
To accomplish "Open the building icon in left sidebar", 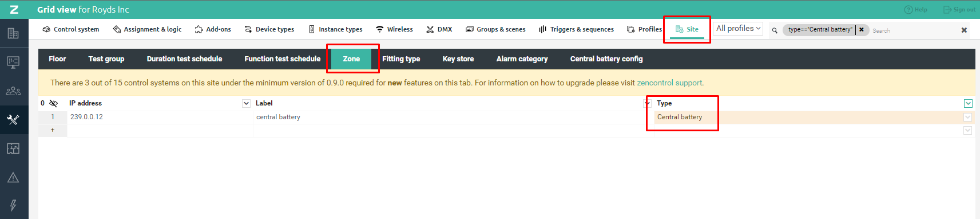I will pyautogui.click(x=13, y=33).
